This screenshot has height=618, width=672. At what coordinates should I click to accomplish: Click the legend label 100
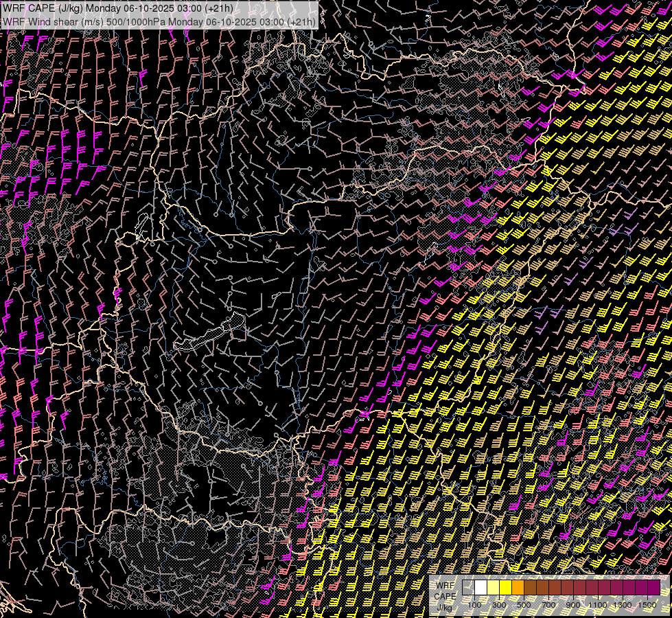coord(475,605)
